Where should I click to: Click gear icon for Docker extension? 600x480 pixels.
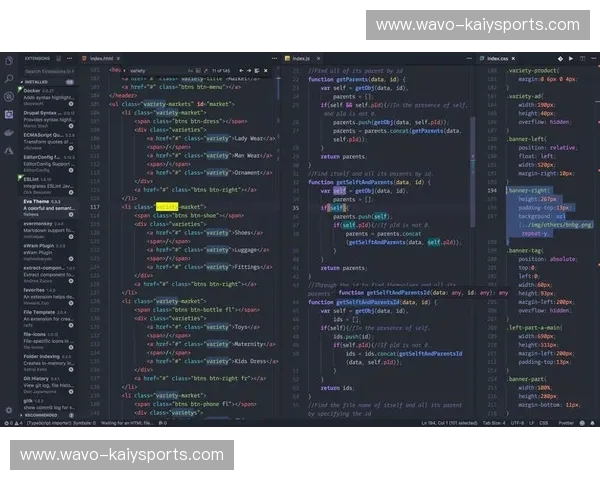[71, 101]
